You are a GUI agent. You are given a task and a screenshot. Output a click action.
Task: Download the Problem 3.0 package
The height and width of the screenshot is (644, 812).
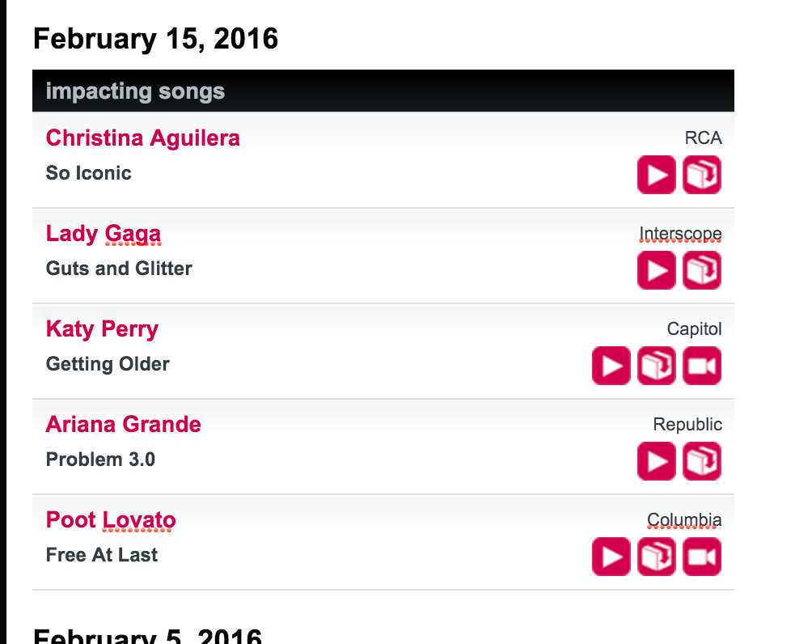point(702,461)
